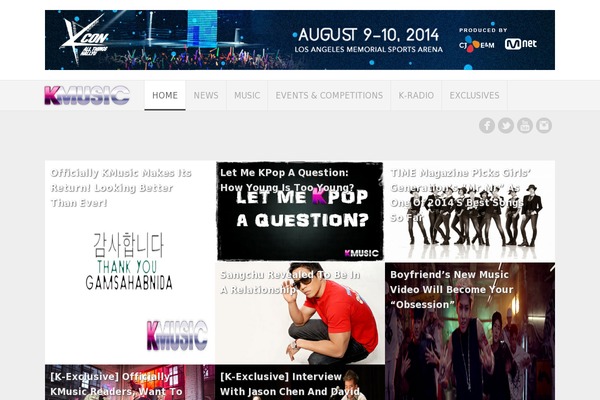
Task: Read TIME Magazine Girls' Generation article
Action: point(460,195)
